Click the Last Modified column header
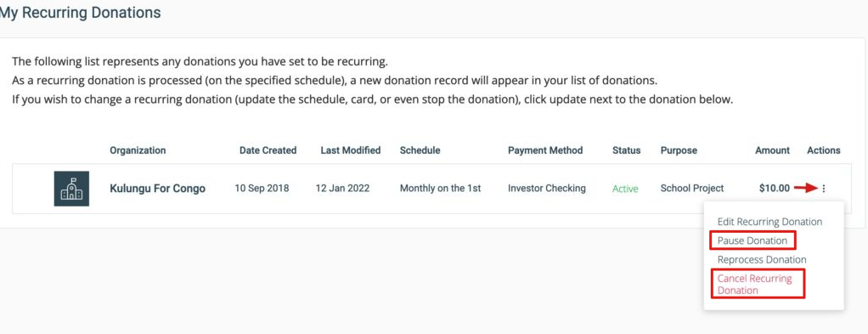This screenshot has width=868, height=334. [x=351, y=150]
